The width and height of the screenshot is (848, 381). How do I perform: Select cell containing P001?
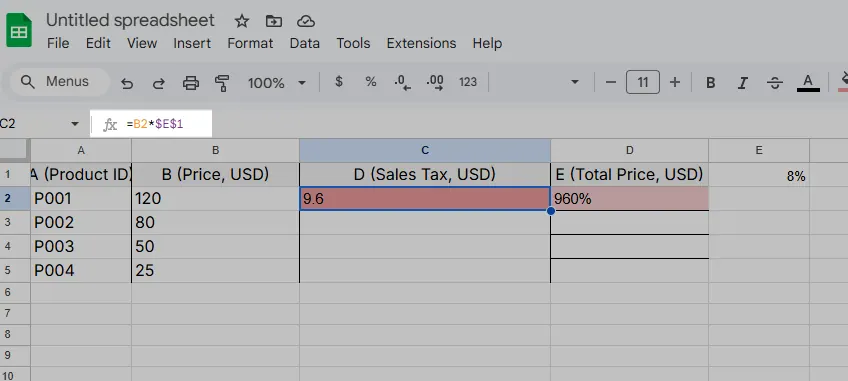(x=81, y=199)
